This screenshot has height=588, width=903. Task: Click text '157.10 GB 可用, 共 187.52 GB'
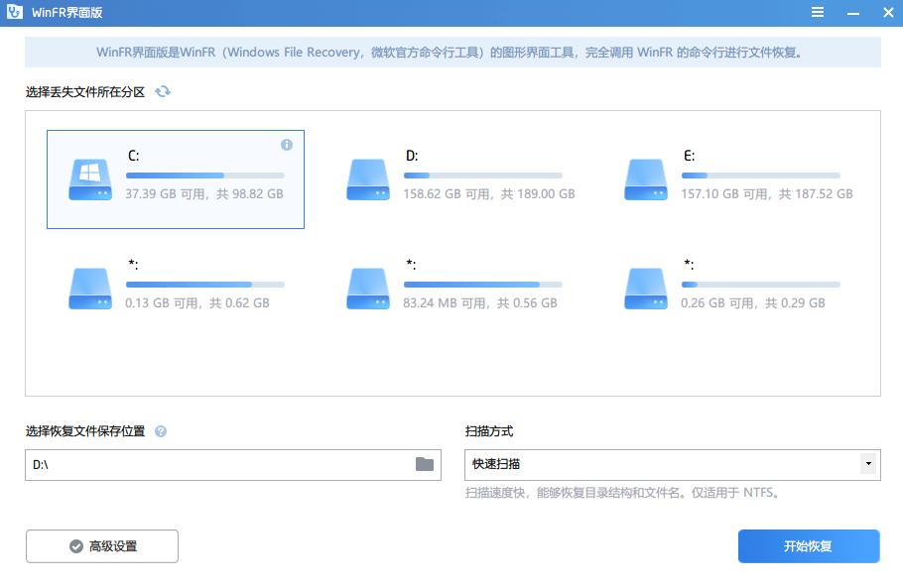coord(766,194)
